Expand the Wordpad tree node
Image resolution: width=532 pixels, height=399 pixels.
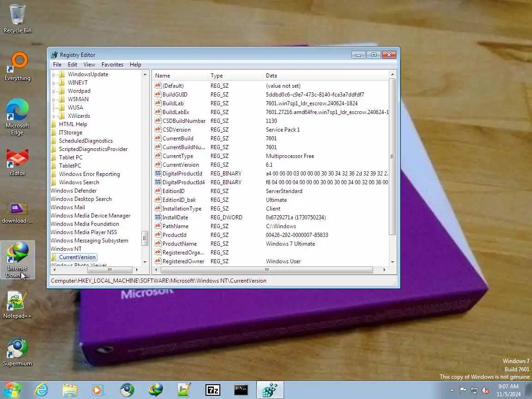[x=54, y=91]
